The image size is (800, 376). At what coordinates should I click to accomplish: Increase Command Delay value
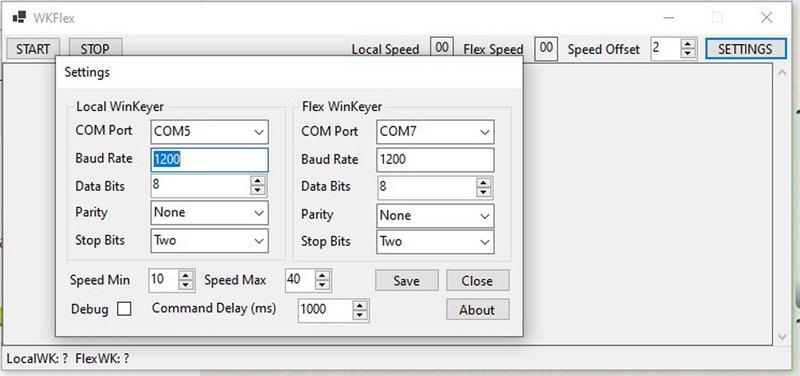360,305
